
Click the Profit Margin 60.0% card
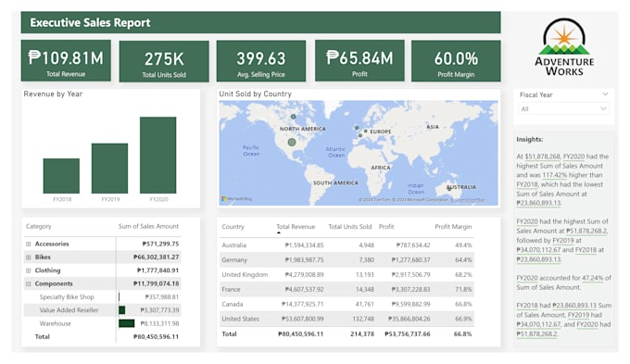(x=456, y=61)
